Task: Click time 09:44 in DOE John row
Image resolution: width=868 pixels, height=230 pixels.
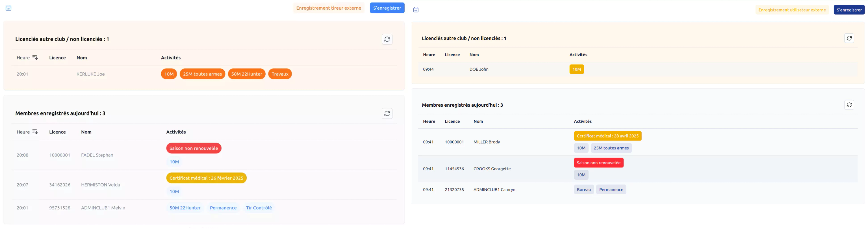Action: (x=428, y=69)
